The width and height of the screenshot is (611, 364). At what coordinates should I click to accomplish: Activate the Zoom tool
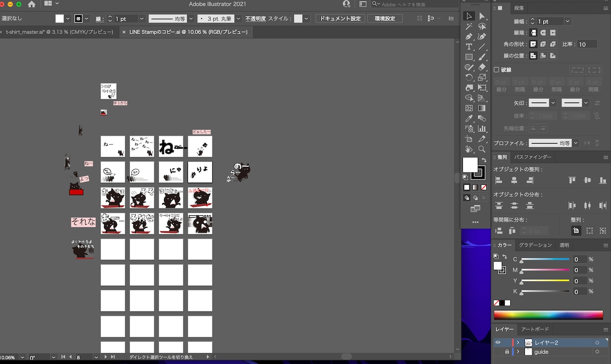[x=482, y=149]
